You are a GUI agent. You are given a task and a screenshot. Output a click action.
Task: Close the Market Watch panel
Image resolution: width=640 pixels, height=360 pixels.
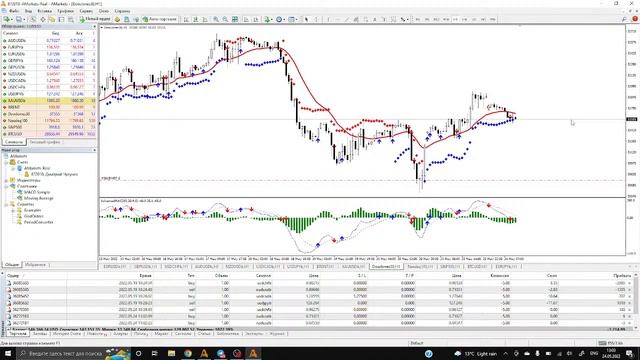pos(95,27)
